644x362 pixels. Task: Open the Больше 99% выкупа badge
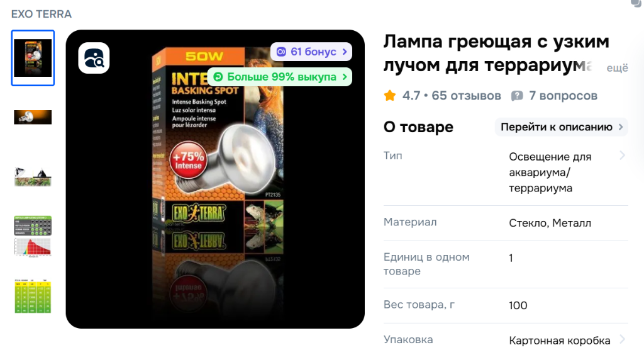click(280, 77)
